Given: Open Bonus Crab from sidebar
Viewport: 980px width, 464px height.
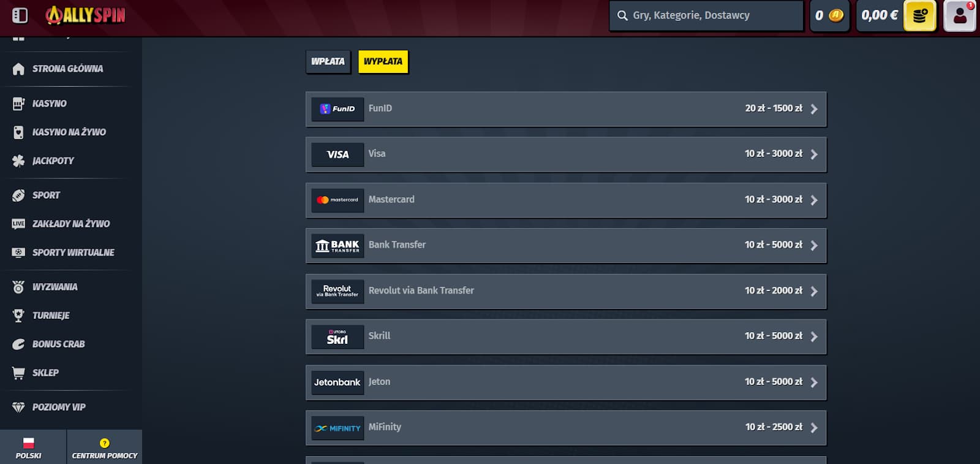Looking at the screenshot, I should [x=58, y=344].
